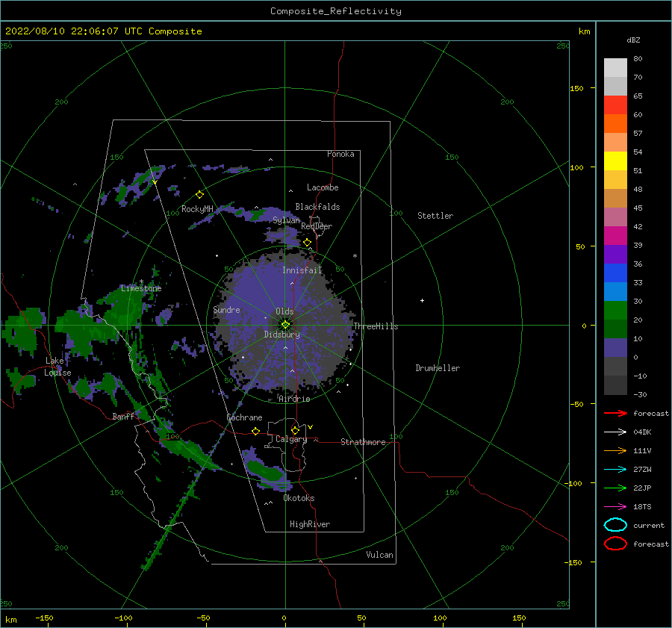
Task: Click the Lacombe city label
Action: pyautogui.click(x=323, y=187)
